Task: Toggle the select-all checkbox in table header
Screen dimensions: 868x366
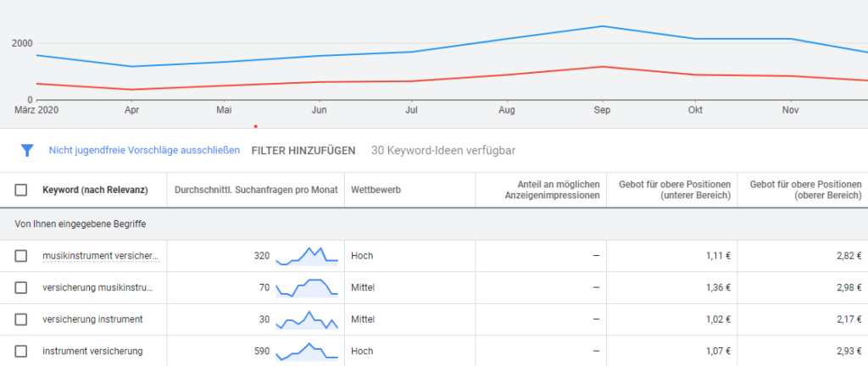Action: click(21, 190)
